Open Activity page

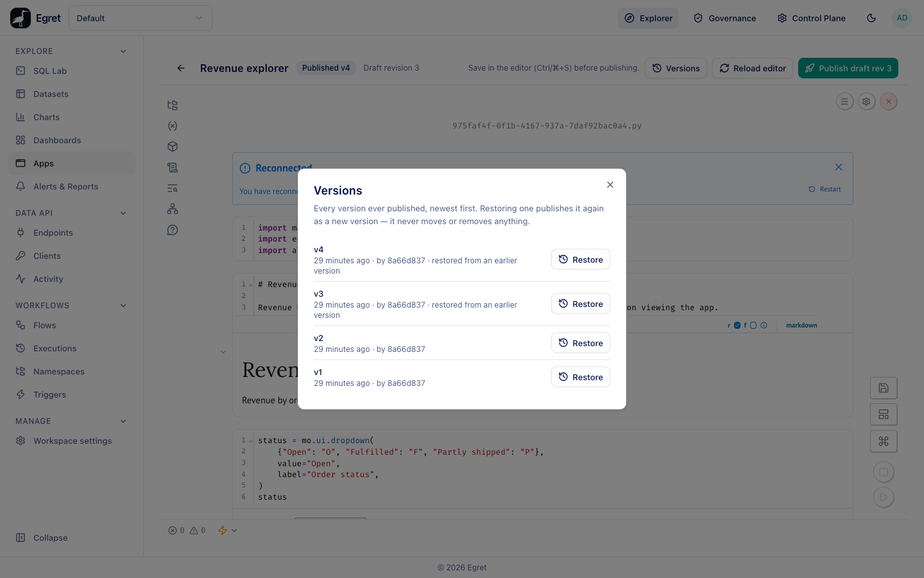point(72,279)
